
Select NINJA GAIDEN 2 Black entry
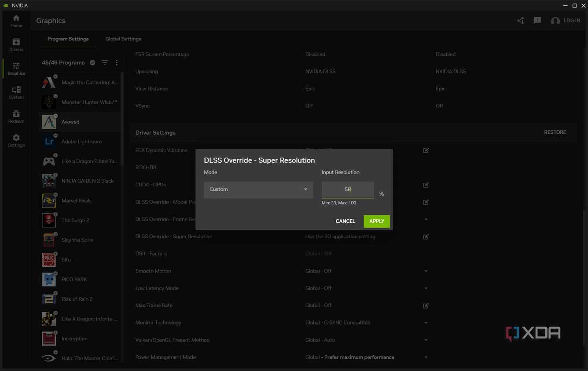80,181
